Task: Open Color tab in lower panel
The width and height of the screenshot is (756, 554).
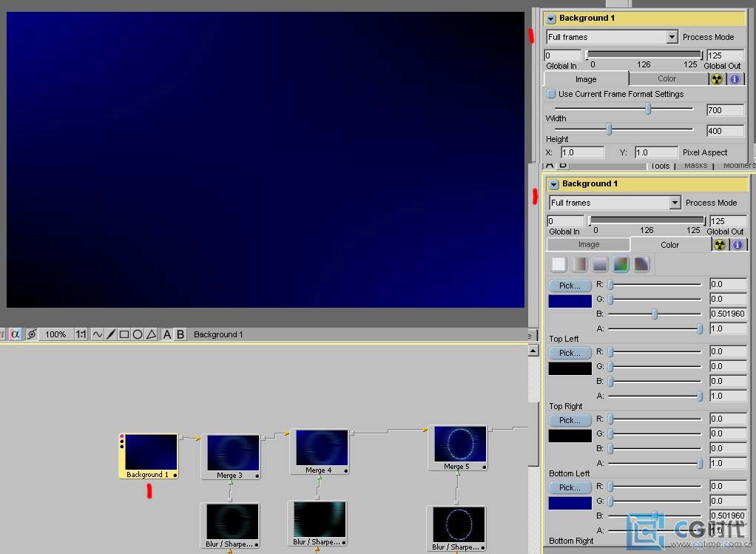Action: point(669,245)
